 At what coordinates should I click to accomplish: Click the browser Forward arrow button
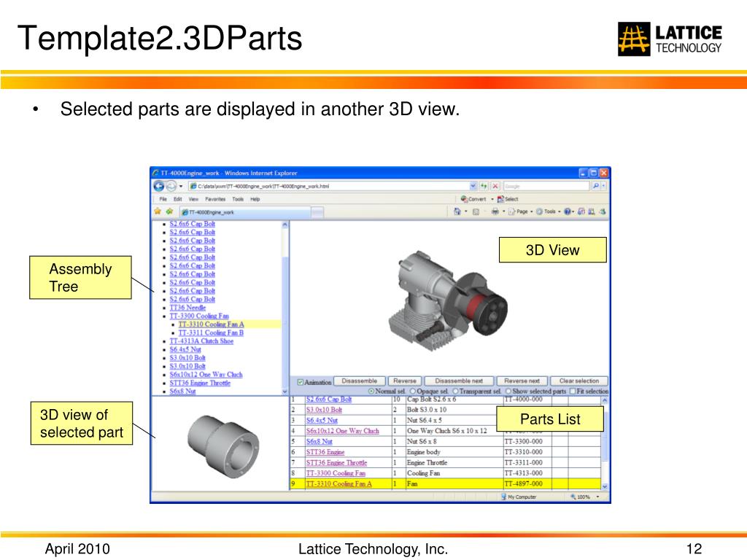pos(171,186)
